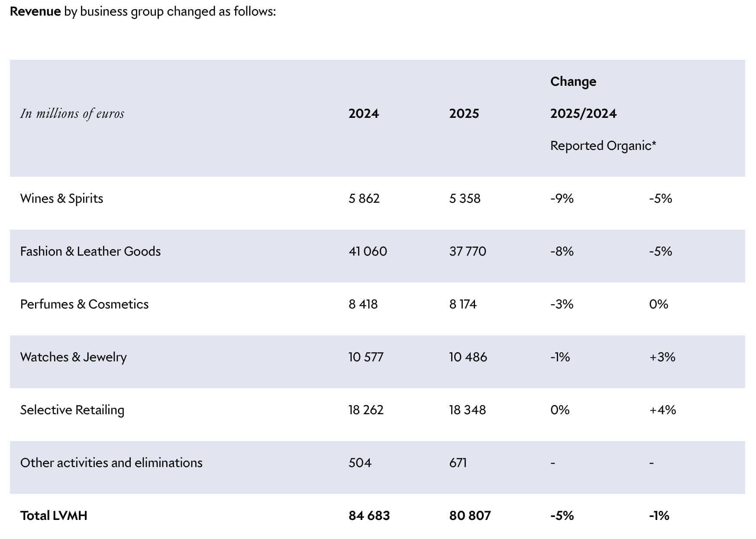The image size is (756, 539).
Task: Click Wines & Spirits 2024 value 5 862
Action: [x=364, y=198]
